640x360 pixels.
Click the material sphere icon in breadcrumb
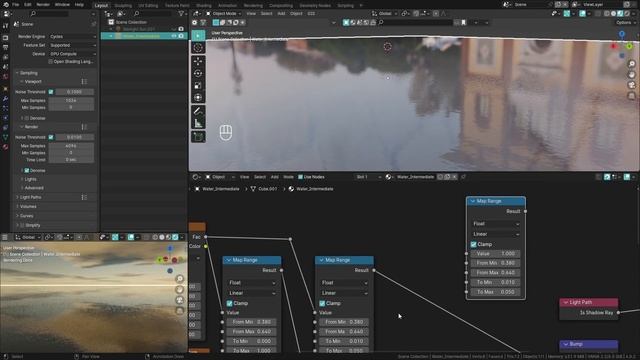(291, 189)
